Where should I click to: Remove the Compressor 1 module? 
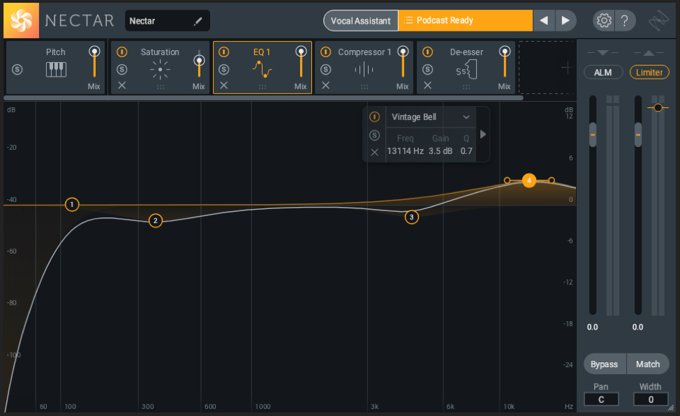(x=326, y=85)
